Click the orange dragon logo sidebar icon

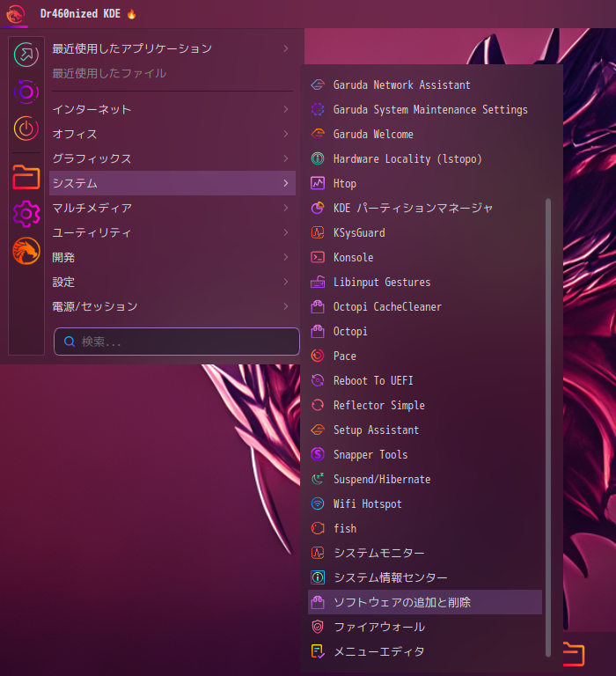tap(26, 251)
